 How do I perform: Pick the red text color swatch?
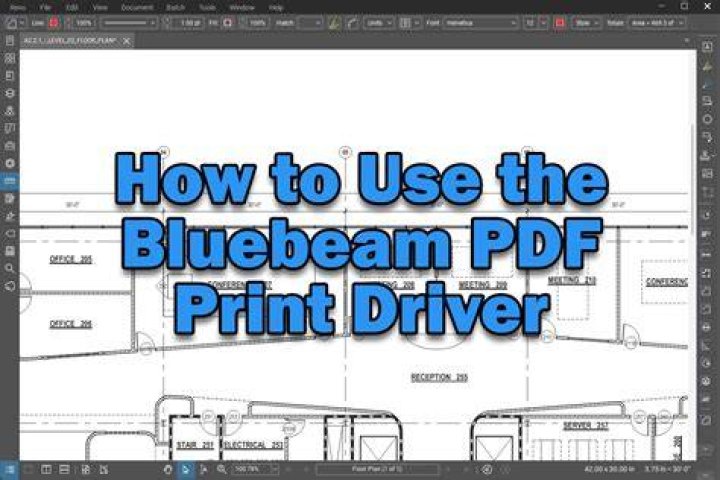[560, 23]
